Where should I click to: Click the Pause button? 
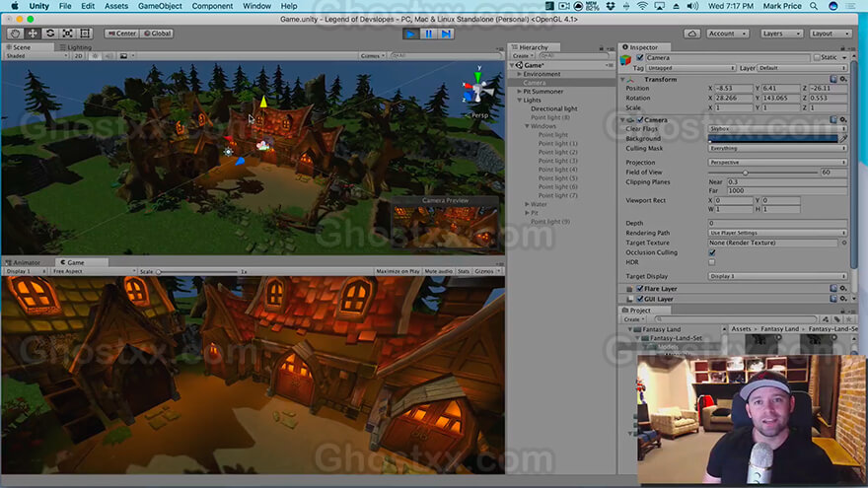point(428,34)
